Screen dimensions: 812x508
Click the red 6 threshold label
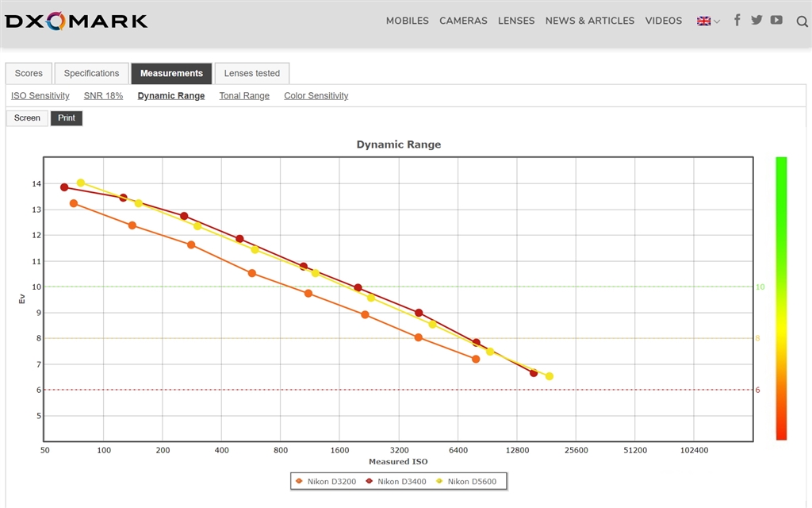757,390
